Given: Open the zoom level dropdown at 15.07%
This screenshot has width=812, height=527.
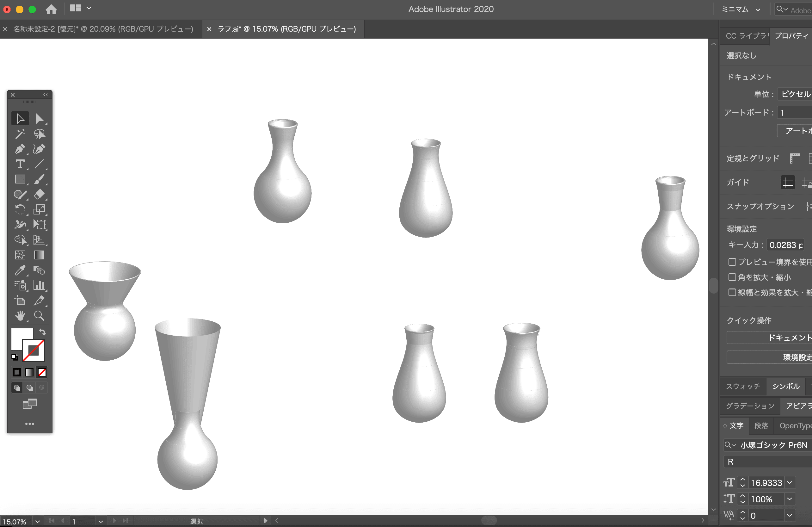Looking at the screenshot, I should (x=38, y=522).
